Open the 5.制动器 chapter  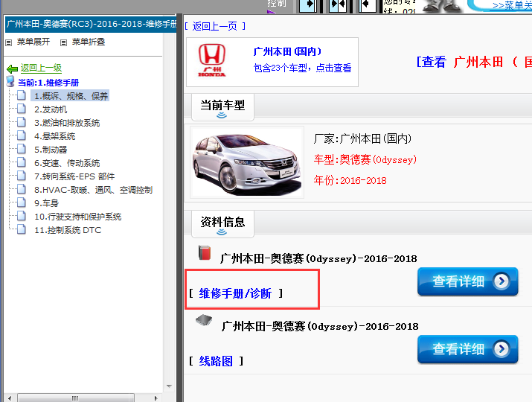[x=51, y=150]
